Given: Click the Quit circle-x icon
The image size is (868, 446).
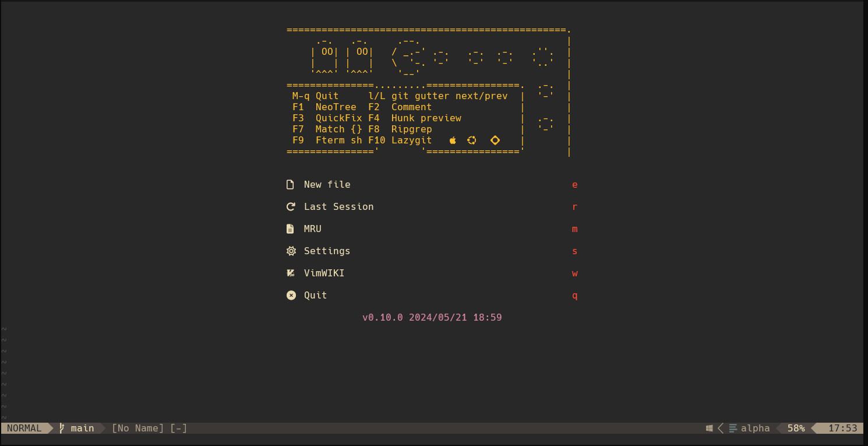Looking at the screenshot, I should tap(291, 296).
